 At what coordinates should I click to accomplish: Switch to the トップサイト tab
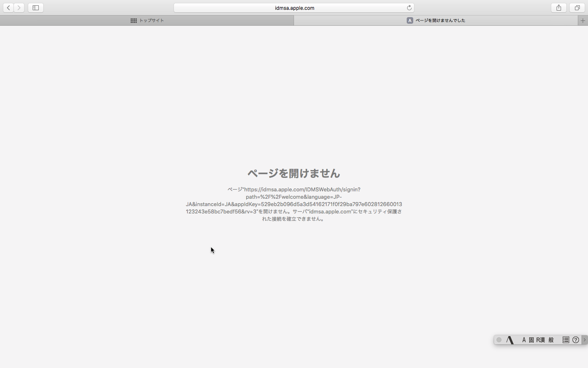click(x=147, y=20)
